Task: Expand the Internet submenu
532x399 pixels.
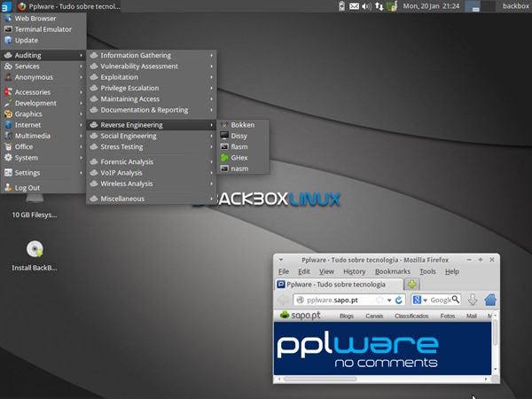Action: (43, 125)
